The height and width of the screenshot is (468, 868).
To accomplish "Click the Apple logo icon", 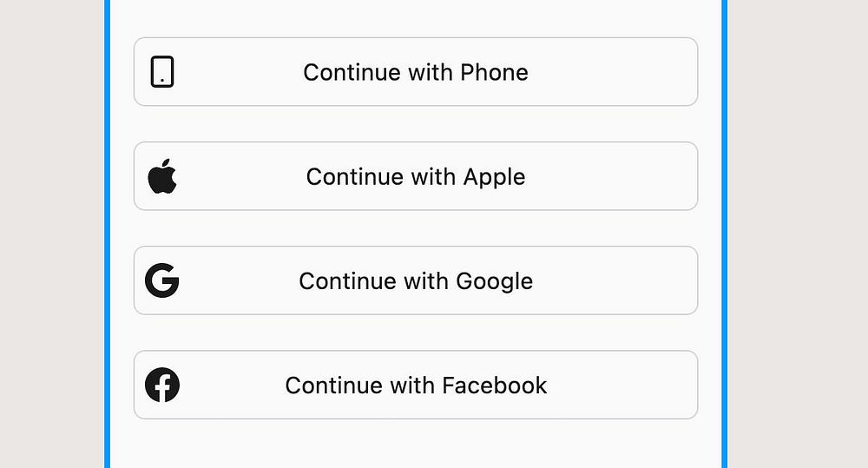I will point(162,176).
